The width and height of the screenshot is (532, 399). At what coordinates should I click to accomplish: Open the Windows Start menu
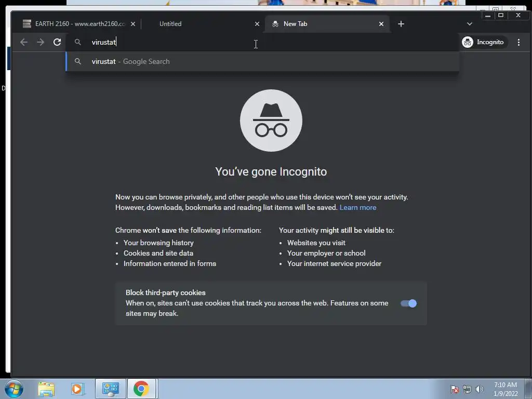14,389
